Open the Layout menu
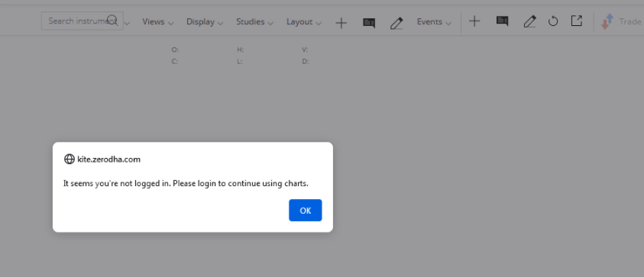 coord(304,22)
